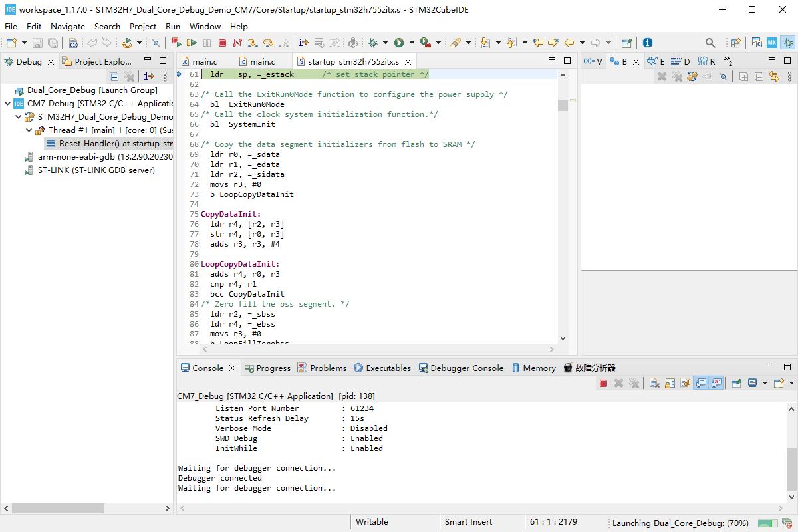This screenshot has width=798, height=532.
Task: Toggle Show Console on Standard Error change
Action: point(716,383)
